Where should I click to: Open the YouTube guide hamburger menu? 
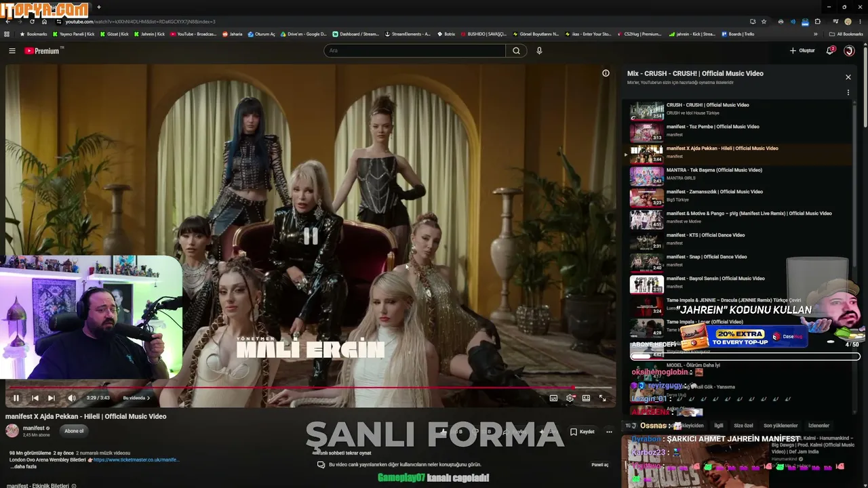click(12, 51)
